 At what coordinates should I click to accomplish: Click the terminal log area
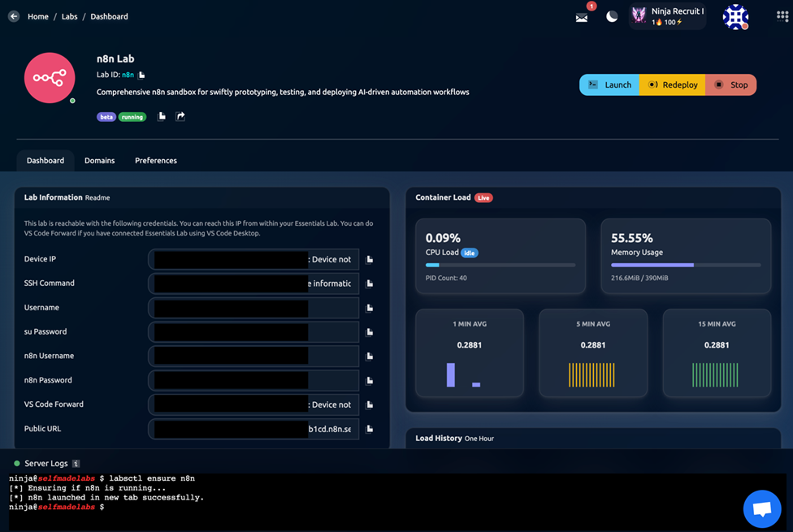397,502
